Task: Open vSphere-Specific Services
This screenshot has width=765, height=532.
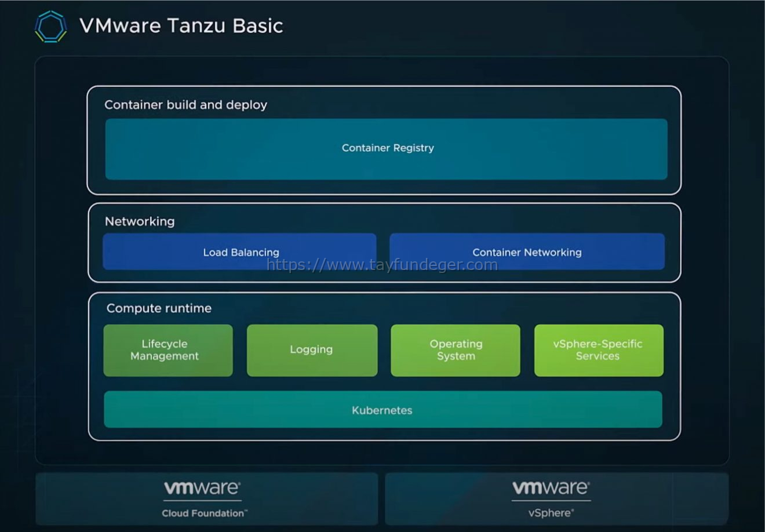Action: click(599, 350)
